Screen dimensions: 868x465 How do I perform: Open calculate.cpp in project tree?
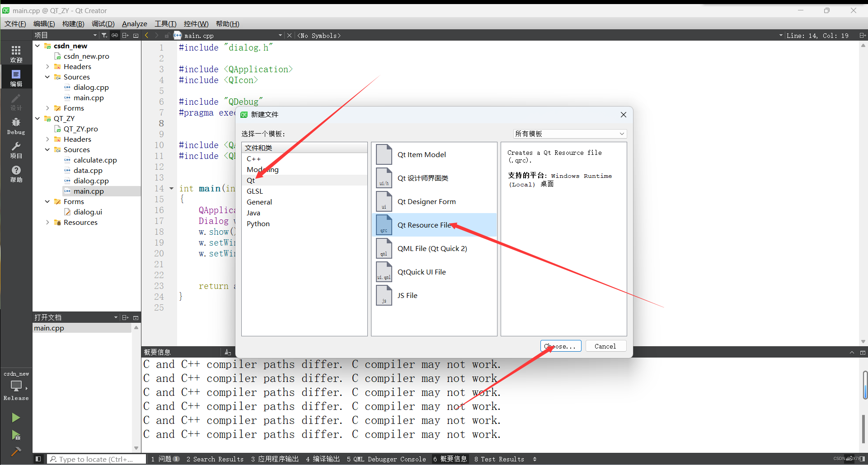click(95, 160)
